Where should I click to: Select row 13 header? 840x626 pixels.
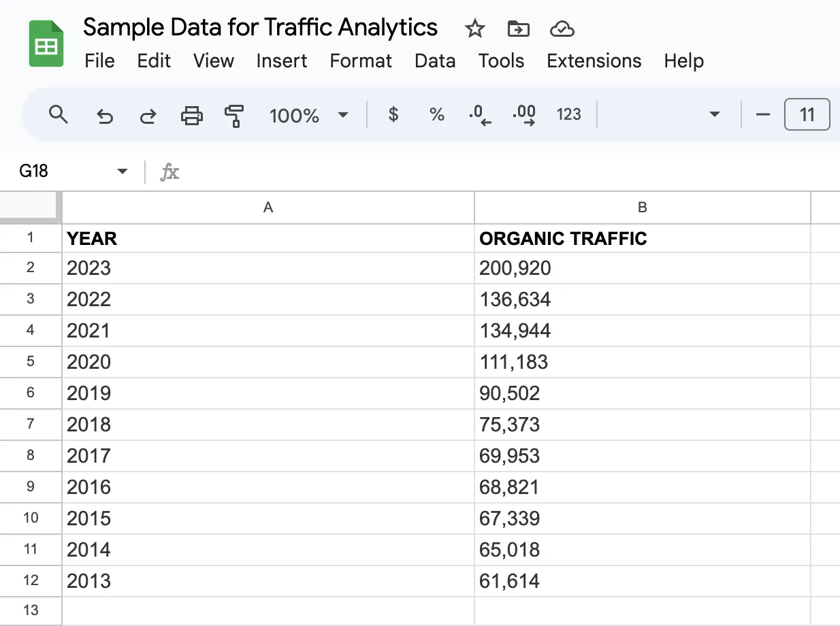click(x=31, y=610)
